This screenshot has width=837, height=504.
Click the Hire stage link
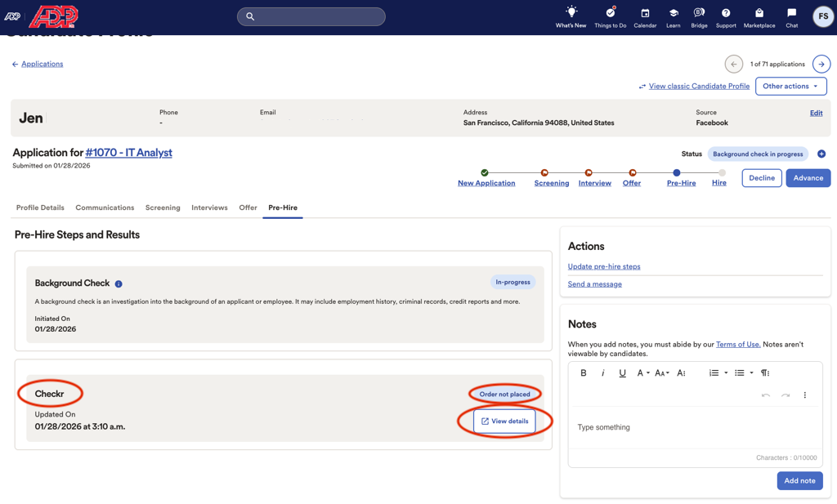click(719, 182)
